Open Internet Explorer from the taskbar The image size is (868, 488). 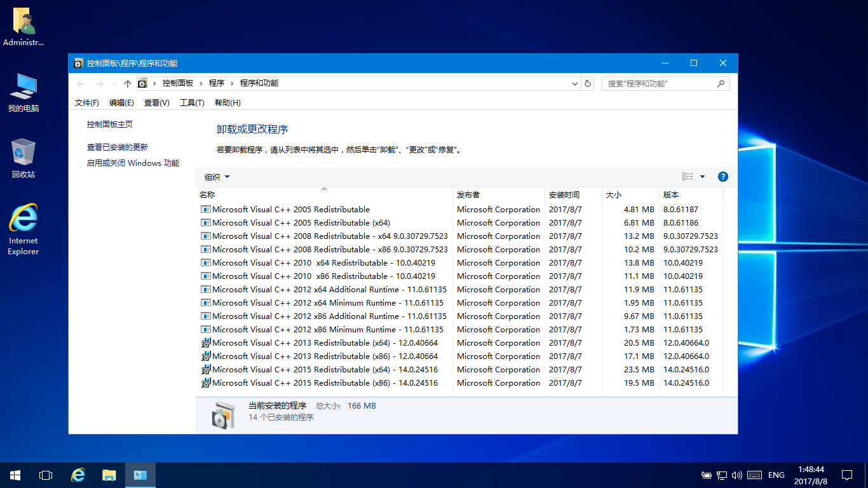click(78, 475)
